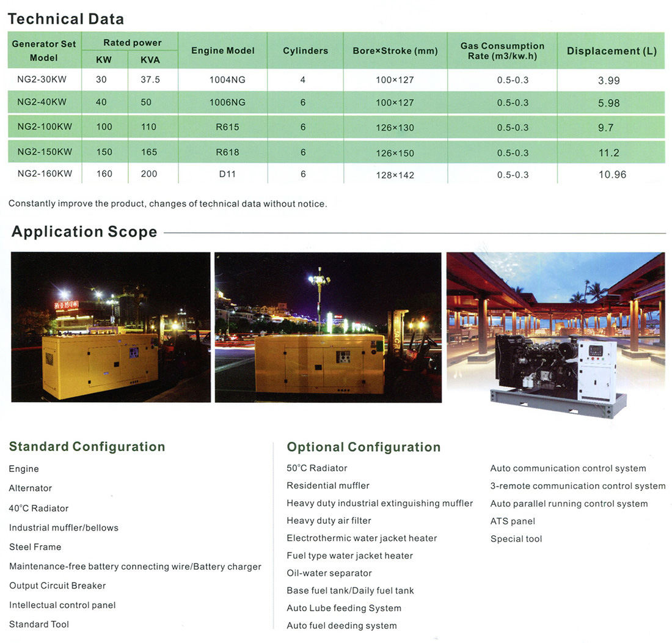Screen dimensions: 672x643
Task: Click engine model 'R615'
Action: [x=227, y=127]
